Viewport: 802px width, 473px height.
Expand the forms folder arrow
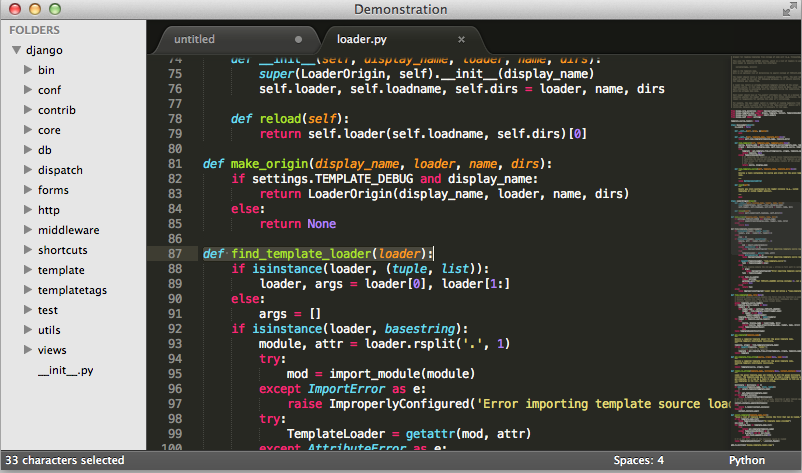28,189
